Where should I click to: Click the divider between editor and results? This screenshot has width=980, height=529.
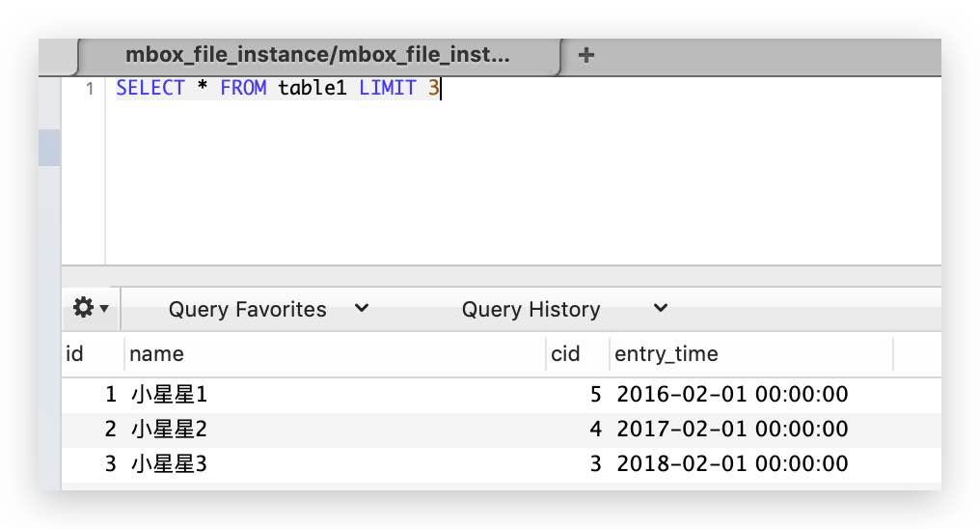[x=502, y=276]
